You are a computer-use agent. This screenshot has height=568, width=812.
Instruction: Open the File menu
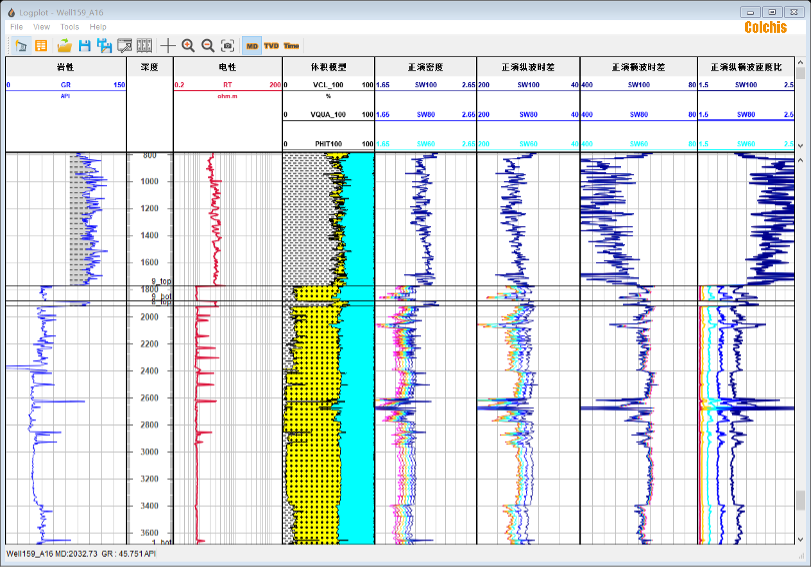(17, 26)
